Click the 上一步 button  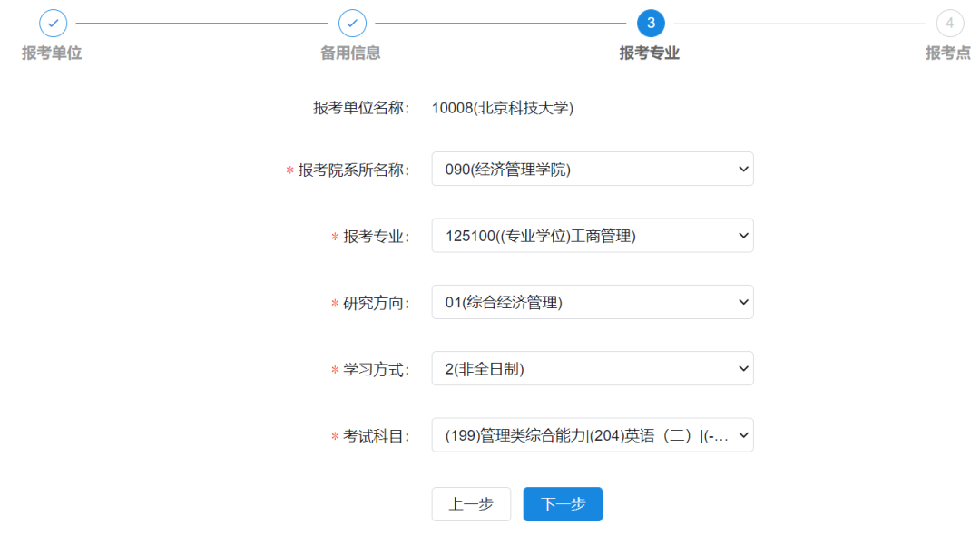pos(471,504)
